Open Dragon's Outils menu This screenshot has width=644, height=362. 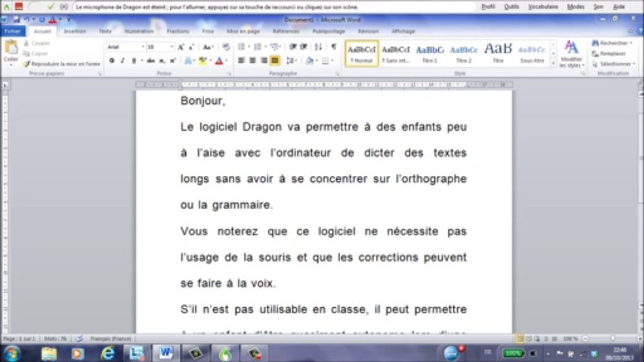511,7
